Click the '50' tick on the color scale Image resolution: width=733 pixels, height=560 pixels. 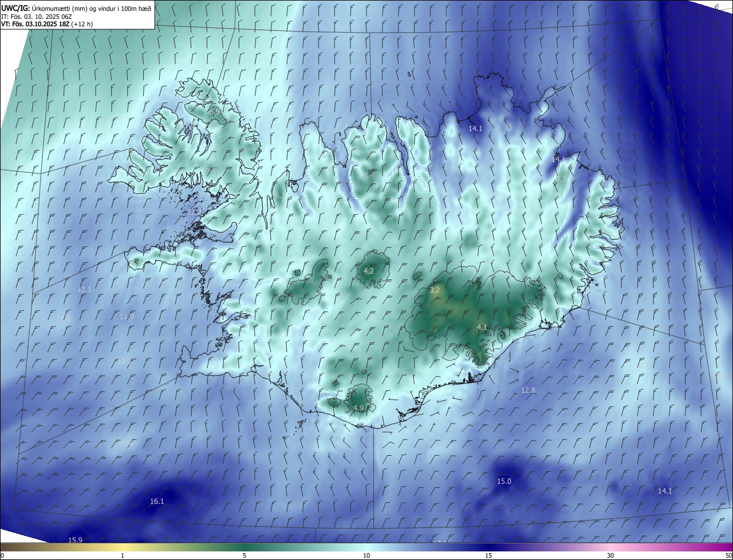coord(728,555)
